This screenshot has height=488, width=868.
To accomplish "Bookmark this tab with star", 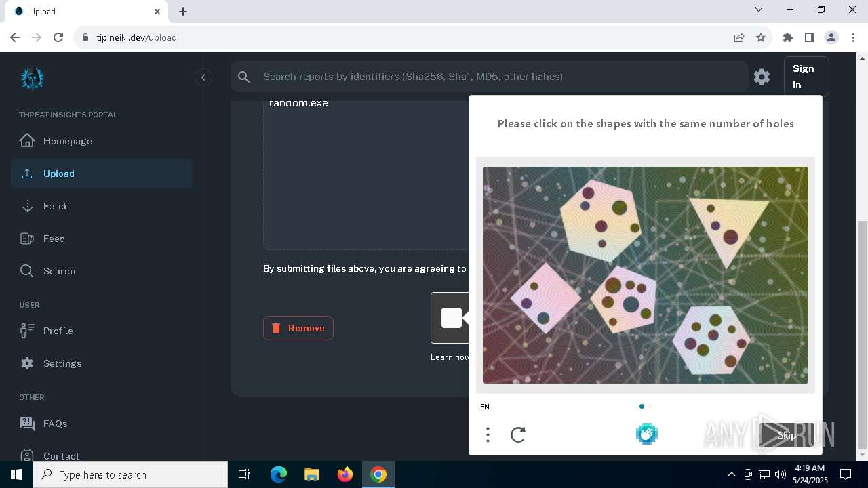I will [x=761, y=37].
